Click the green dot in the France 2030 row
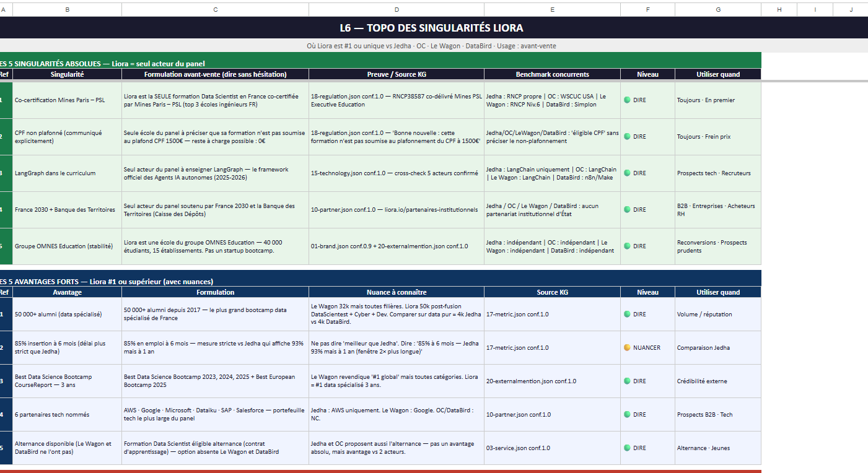Image resolution: width=868 pixels, height=473 pixels. coord(627,209)
